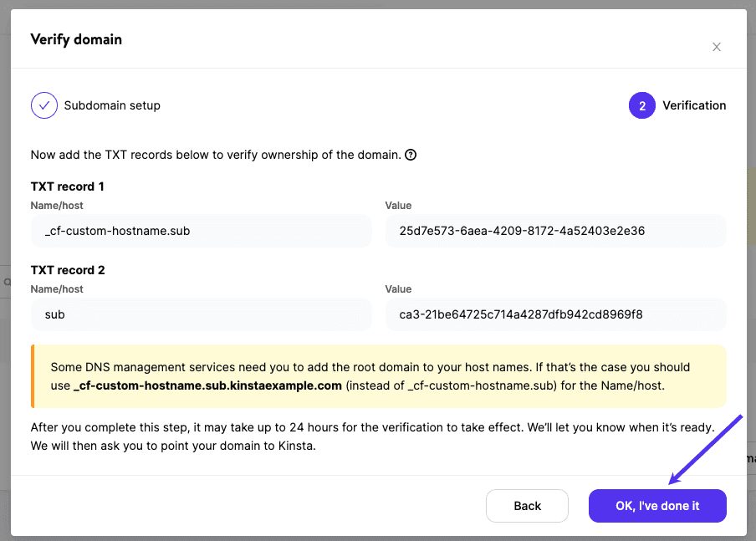
Task: Click the Subdomain setup checkmark icon
Action: click(43, 105)
